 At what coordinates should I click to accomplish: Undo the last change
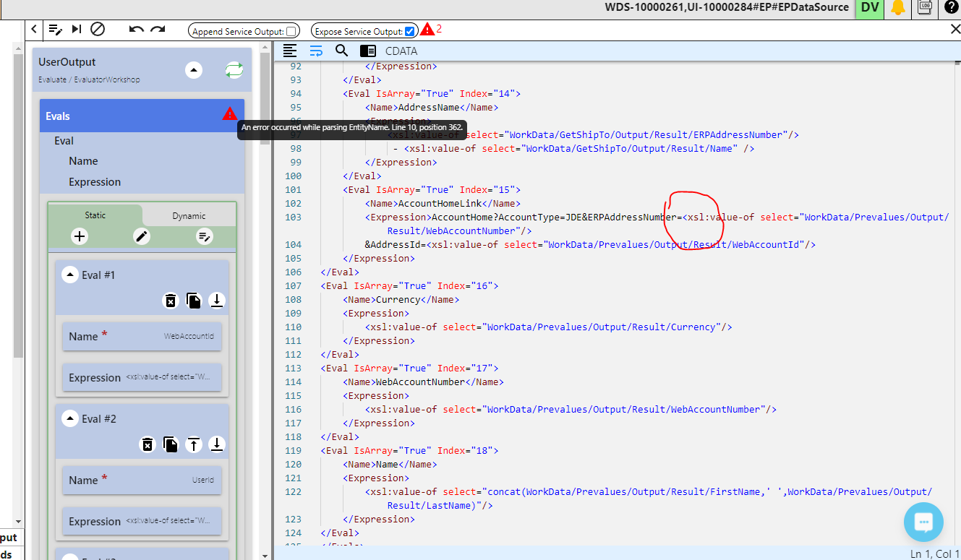tap(136, 30)
